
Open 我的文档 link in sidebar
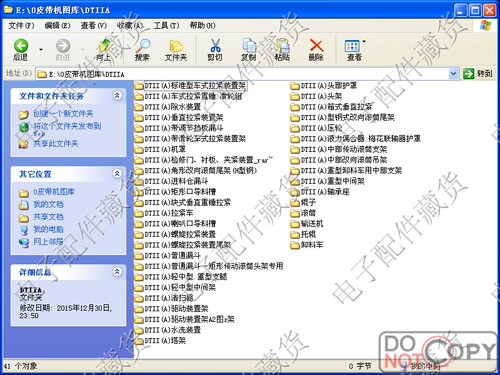click(48, 204)
